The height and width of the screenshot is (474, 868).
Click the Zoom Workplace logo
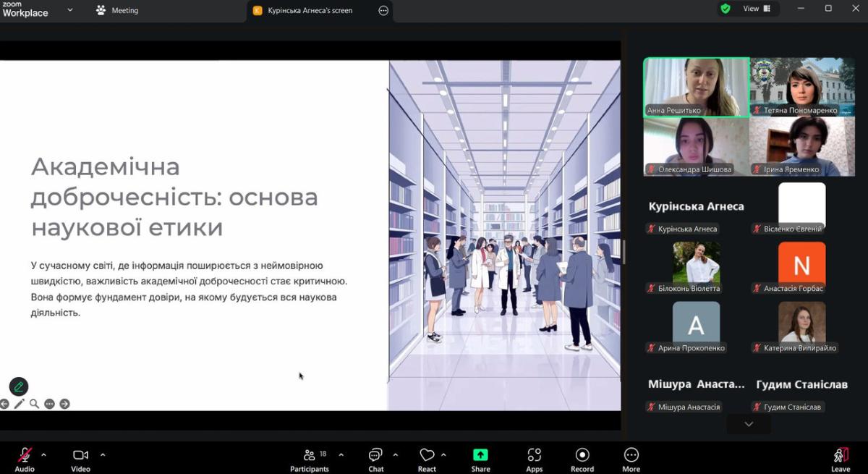(25, 9)
